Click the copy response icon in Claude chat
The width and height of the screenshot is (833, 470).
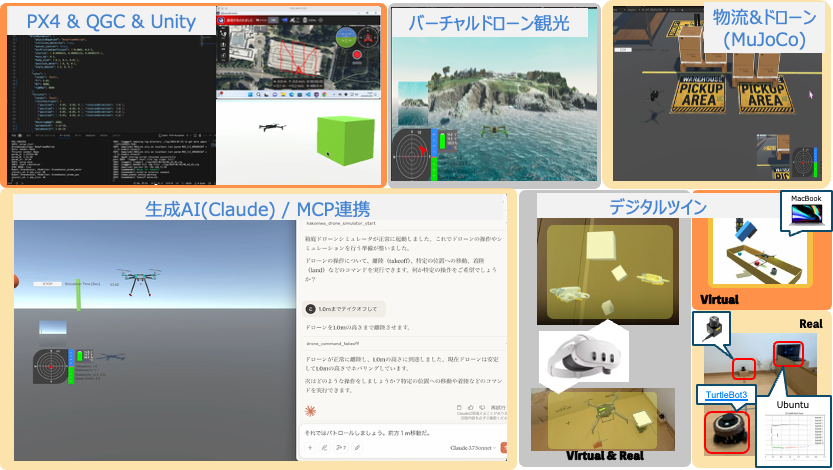[458, 407]
